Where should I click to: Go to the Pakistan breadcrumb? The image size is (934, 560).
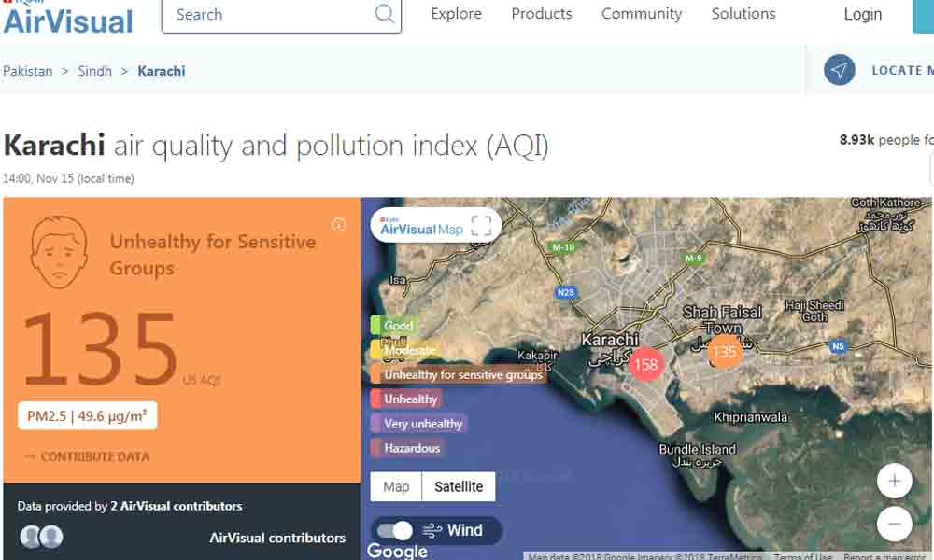coord(27,71)
